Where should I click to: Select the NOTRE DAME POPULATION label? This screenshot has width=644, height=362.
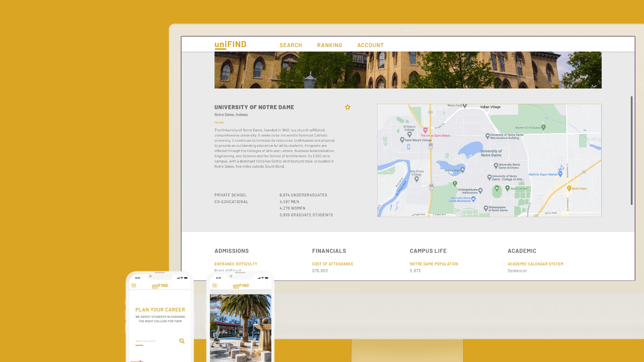point(434,264)
